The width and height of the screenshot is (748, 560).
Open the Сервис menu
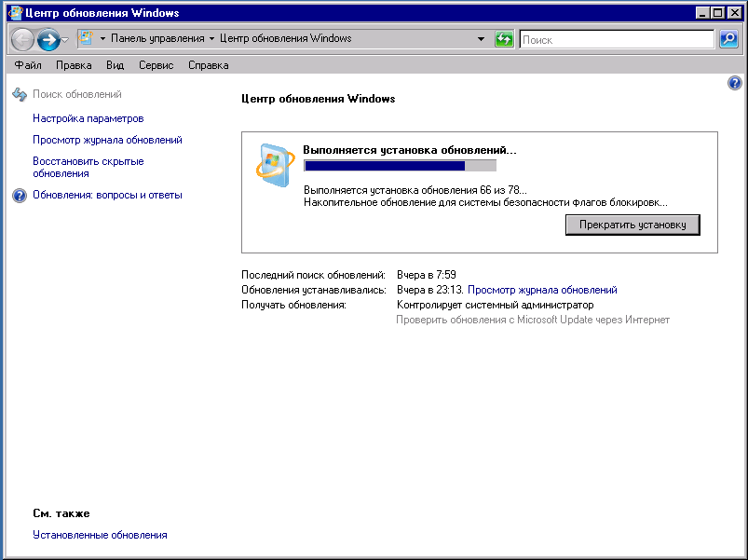[x=156, y=65]
